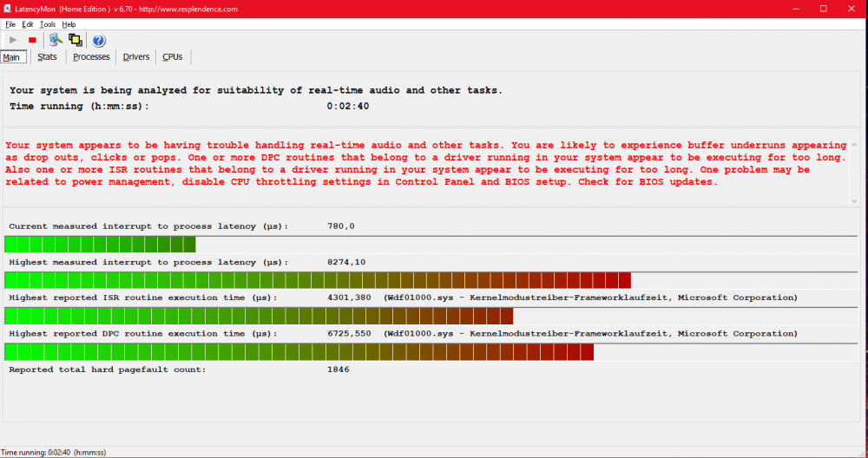
Task: Click the current interrupt latency bar
Action: 431,244
